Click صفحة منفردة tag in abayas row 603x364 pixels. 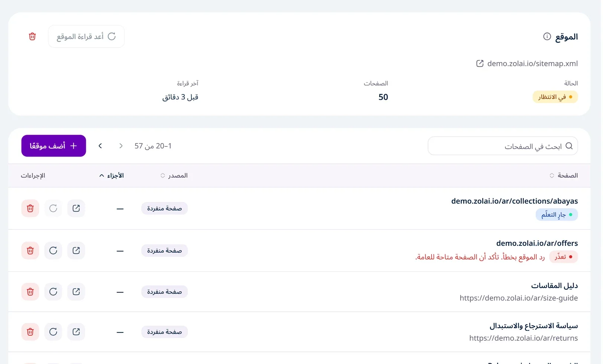coord(164,208)
